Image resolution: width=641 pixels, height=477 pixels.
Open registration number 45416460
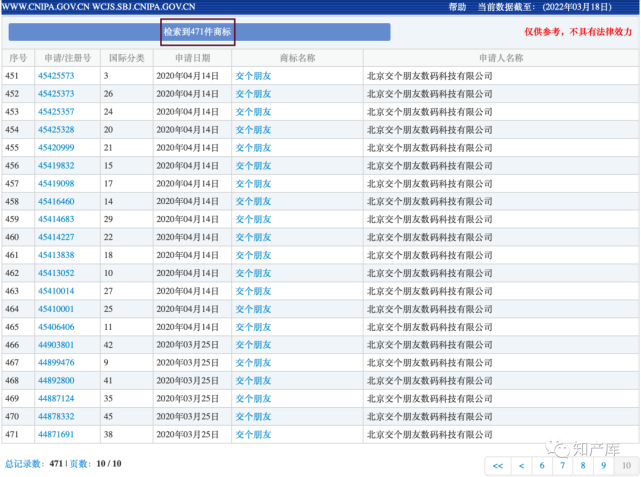56,202
